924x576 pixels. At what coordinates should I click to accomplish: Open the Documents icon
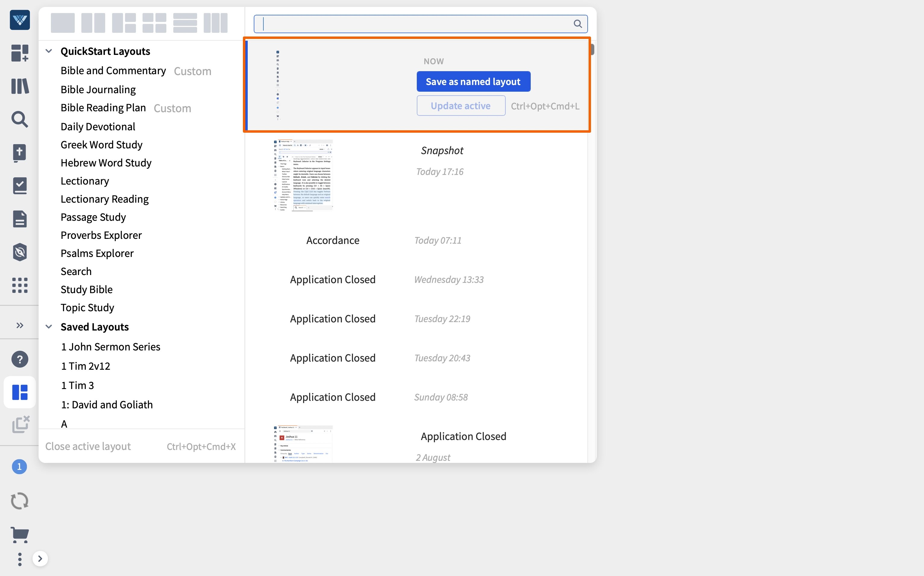coord(19,218)
